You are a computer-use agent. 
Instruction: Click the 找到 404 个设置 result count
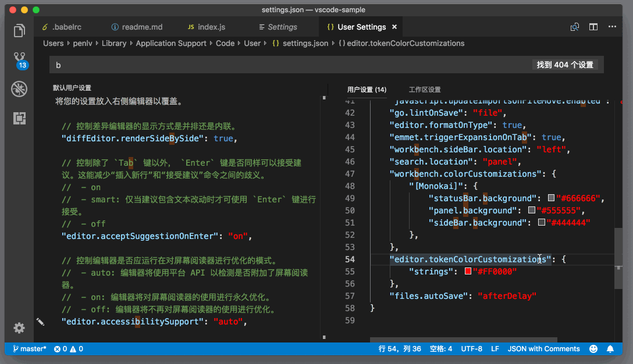pyautogui.click(x=565, y=65)
